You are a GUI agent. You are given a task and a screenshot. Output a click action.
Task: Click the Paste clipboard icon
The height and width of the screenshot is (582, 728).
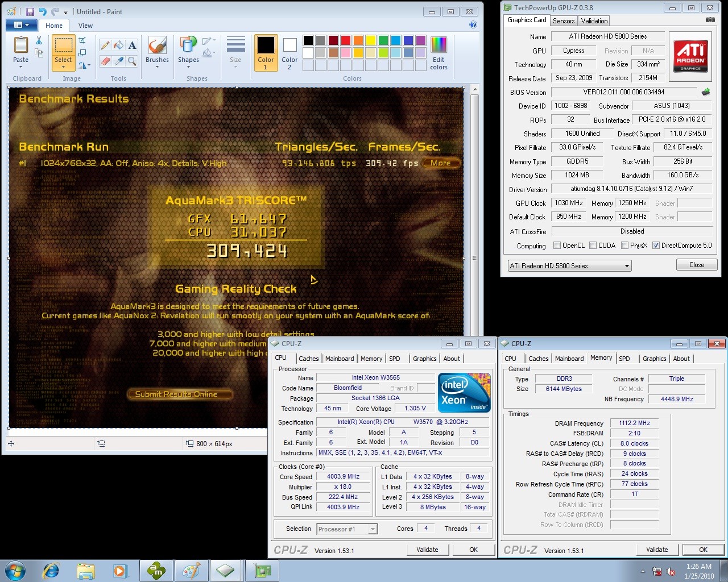[20, 45]
